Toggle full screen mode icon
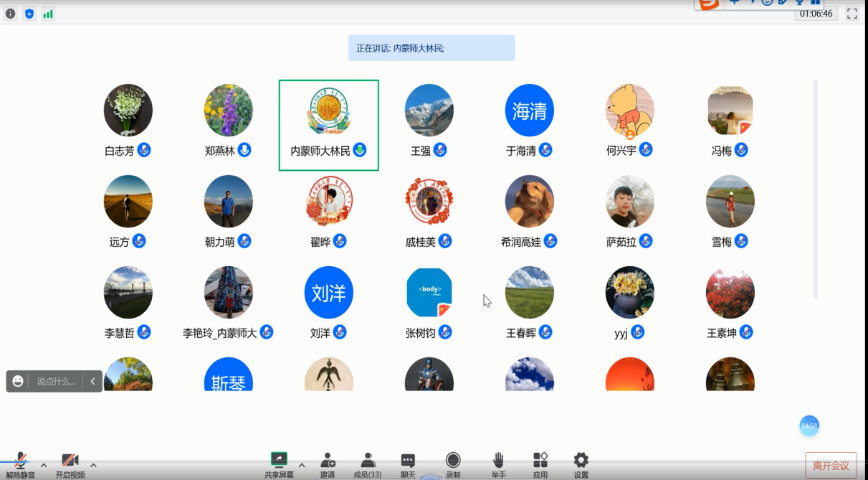868x480 pixels. coord(852,14)
